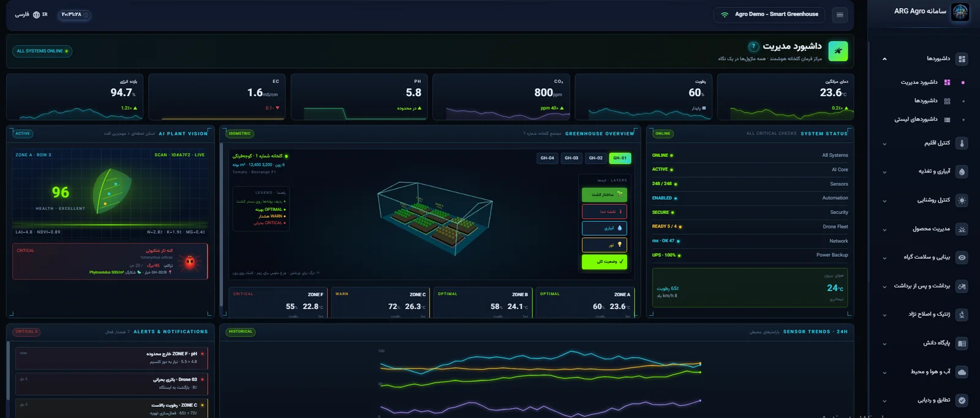Image resolution: width=980 pixels, height=418 pixels.
Task: Click the sun lighting control icon
Action: [962, 200]
